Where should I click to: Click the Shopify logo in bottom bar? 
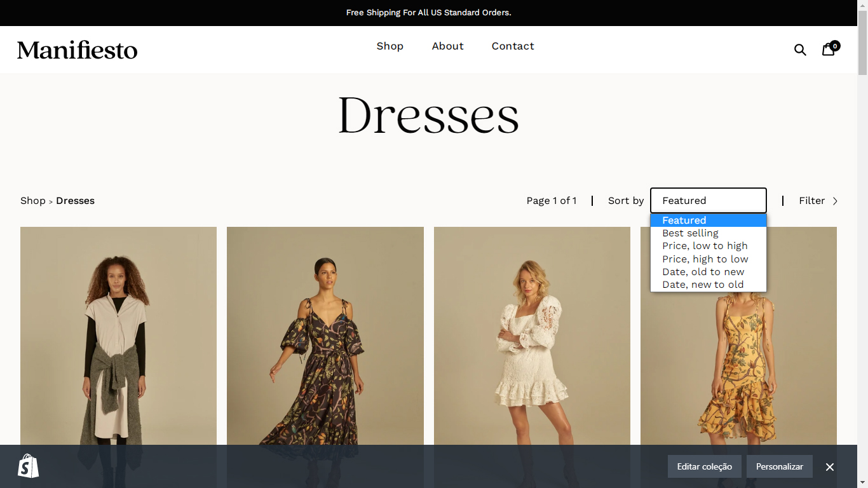pyautogui.click(x=29, y=466)
